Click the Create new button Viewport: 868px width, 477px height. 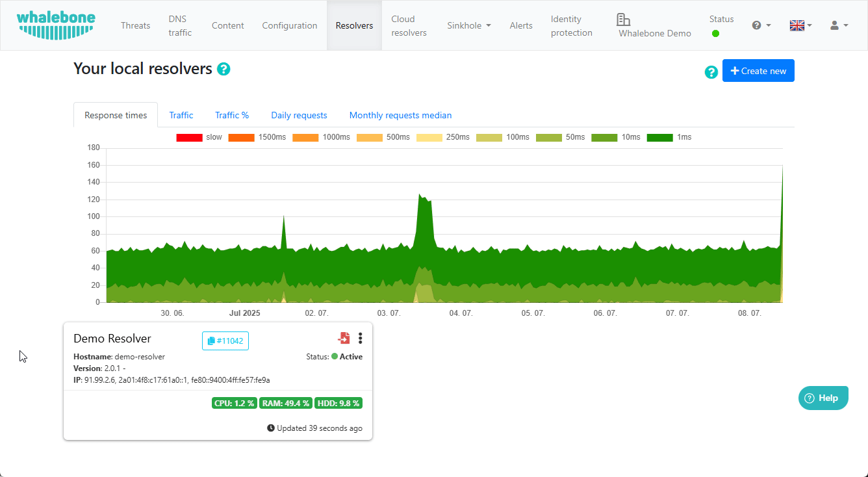tap(758, 71)
